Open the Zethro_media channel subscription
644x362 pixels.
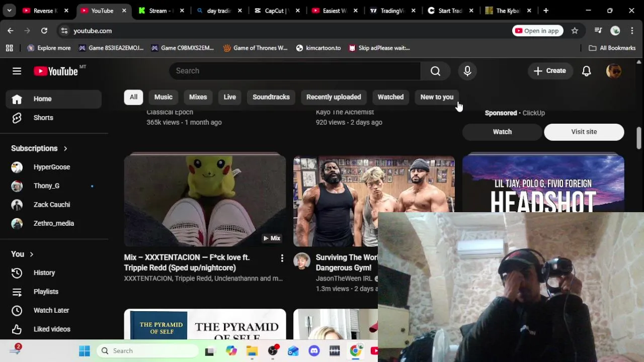(x=54, y=223)
